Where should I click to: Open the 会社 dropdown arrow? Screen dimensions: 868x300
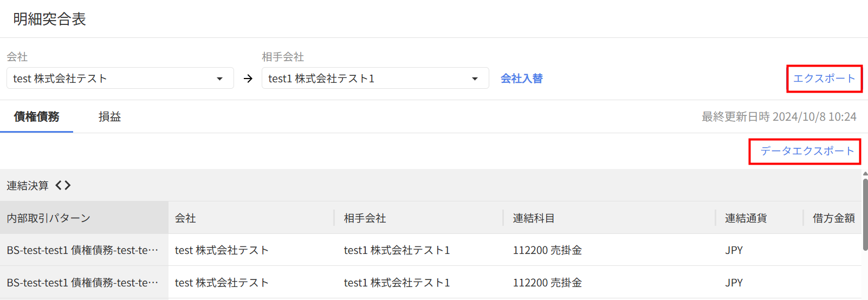(219, 79)
